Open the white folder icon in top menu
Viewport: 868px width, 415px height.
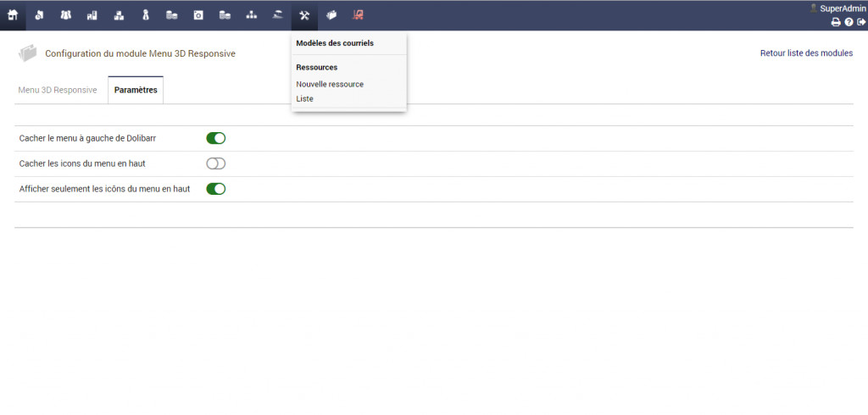pyautogui.click(x=331, y=15)
